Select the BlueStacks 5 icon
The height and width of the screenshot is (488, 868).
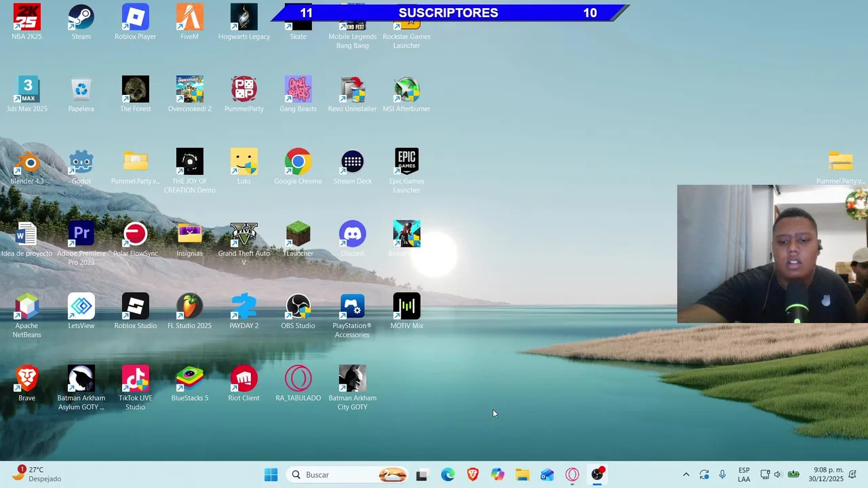(190, 380)
